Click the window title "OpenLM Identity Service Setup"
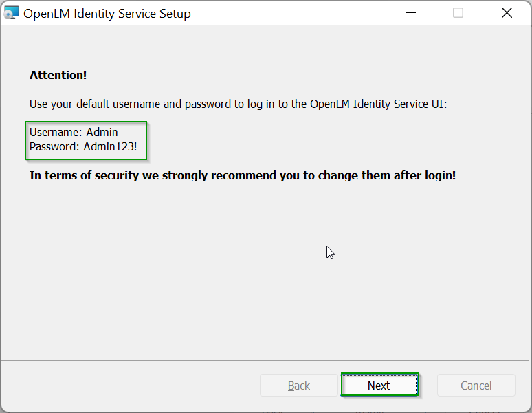Image resolution: width=532 pixels, height=413 pixels. [107, 13]
